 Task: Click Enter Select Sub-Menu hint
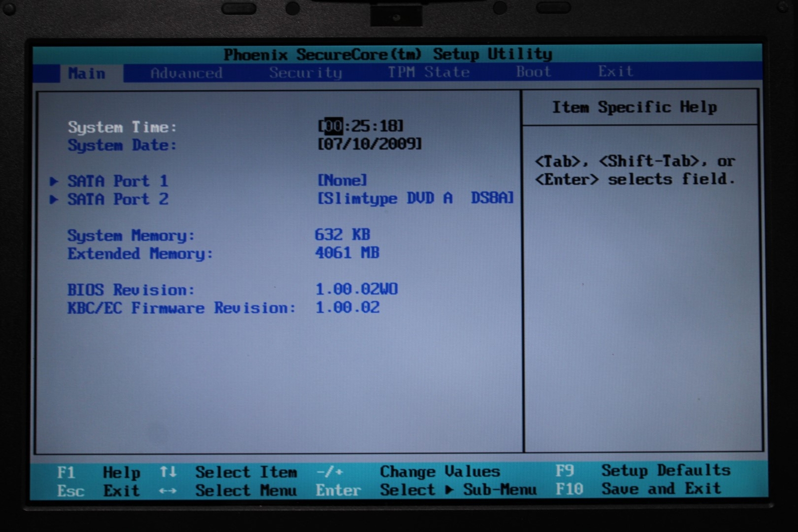click(x=426, y=490)
